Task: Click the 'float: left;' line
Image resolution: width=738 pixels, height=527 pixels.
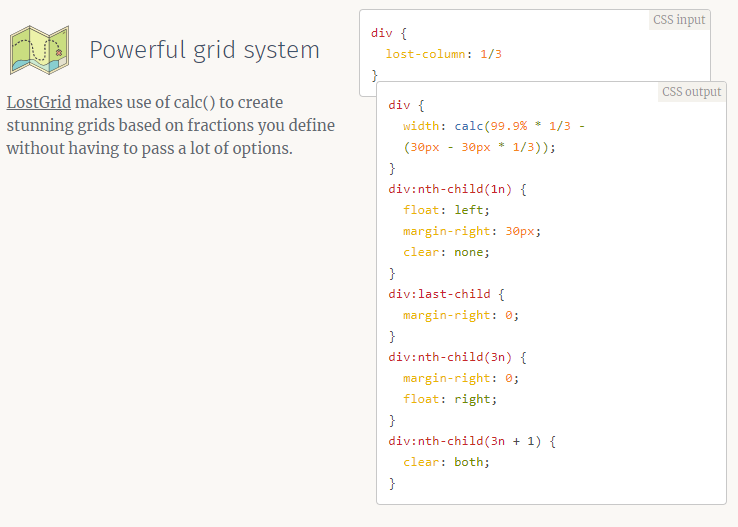Action: pyautogui.click(x=446, y=210)
